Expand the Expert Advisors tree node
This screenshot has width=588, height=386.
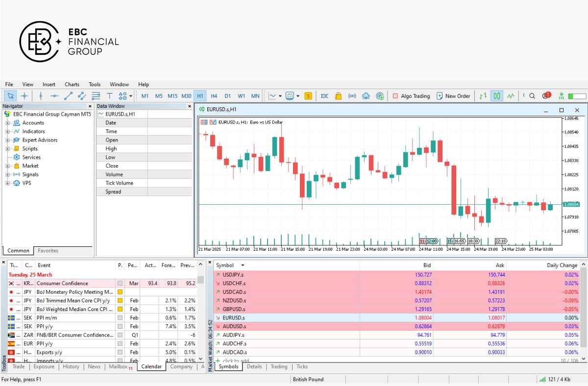(8, 140)
